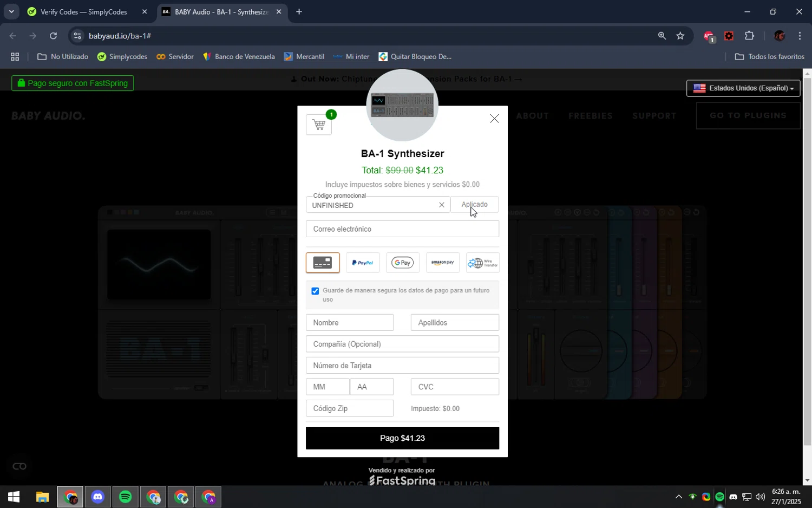The width and height of the screenshot is (812, 508).
Task: Toggle save payment details checkbox
Action: tap(315, 291)
